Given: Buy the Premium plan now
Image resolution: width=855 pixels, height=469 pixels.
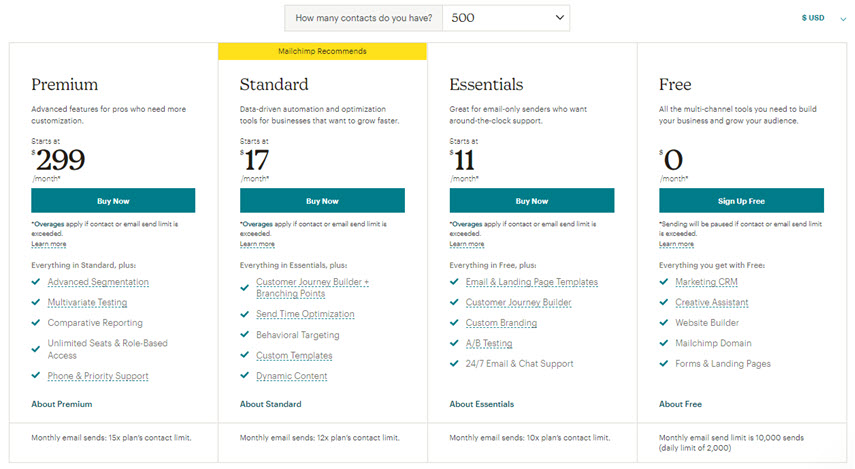Looking at the screenshot, I should (x=113, y=201).
